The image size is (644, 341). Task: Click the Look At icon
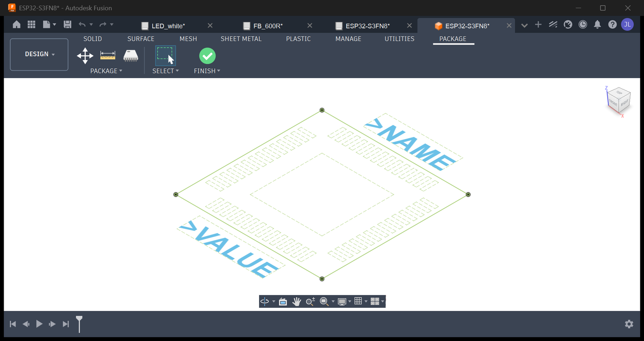pos(283,302)
